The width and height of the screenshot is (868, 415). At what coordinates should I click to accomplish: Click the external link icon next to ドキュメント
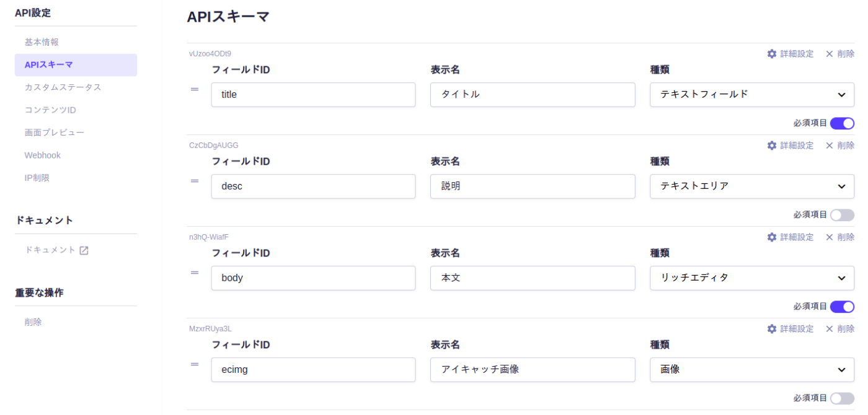pos(84,250)
